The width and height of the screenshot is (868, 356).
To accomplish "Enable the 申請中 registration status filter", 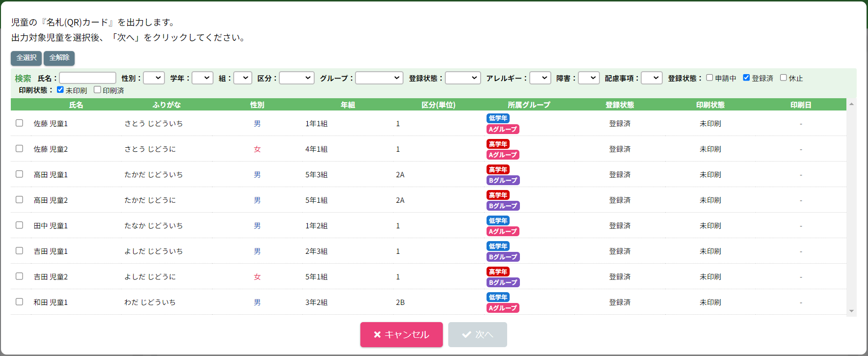I will click(709, 78).
